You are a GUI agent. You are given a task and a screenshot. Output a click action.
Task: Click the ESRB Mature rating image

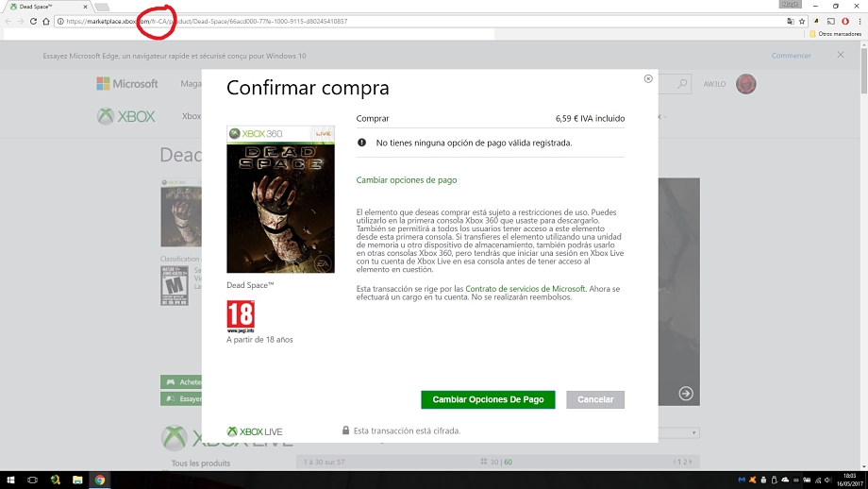175,286
